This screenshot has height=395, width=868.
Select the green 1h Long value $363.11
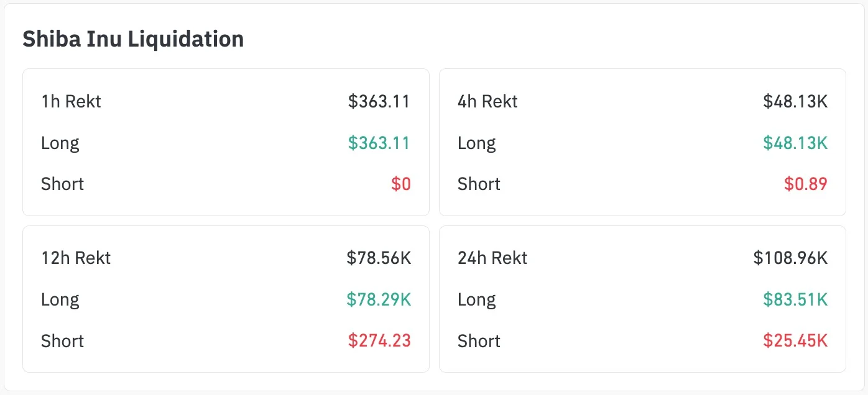click(x=379, y=143)
